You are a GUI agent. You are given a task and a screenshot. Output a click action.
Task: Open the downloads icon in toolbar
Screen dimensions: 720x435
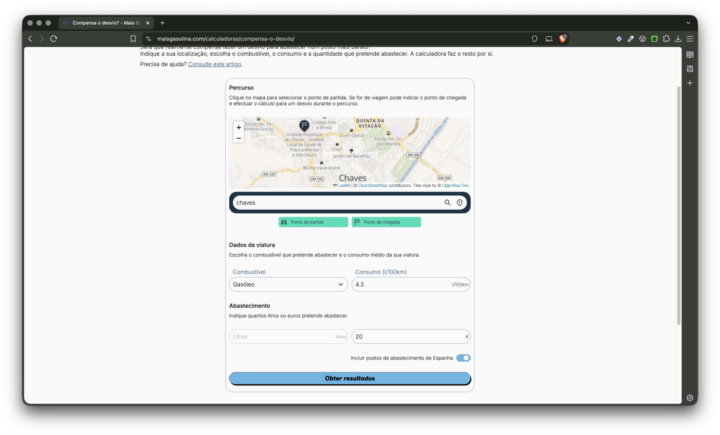coord(678,39)
